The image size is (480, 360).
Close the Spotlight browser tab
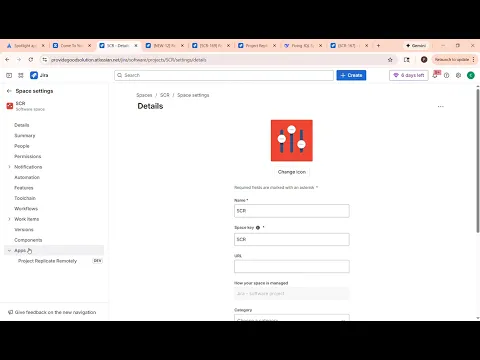click(43, 45)
